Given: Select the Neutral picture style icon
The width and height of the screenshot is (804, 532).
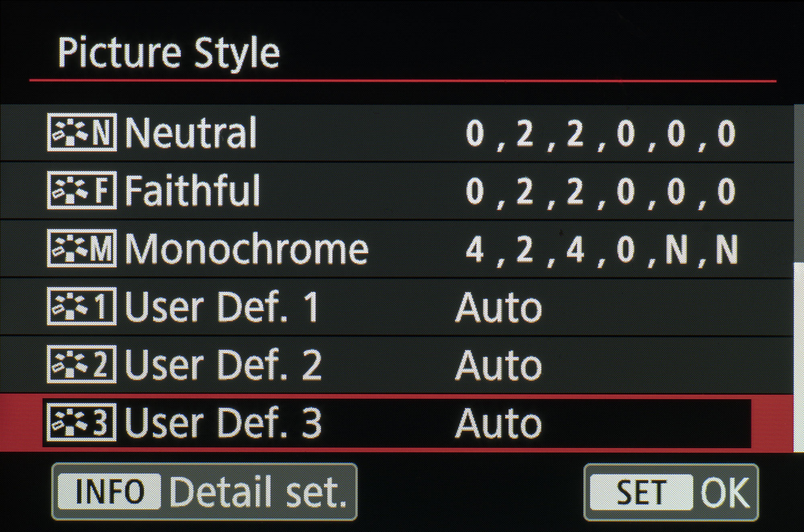Looking at the screenshot, I should 82,132.
